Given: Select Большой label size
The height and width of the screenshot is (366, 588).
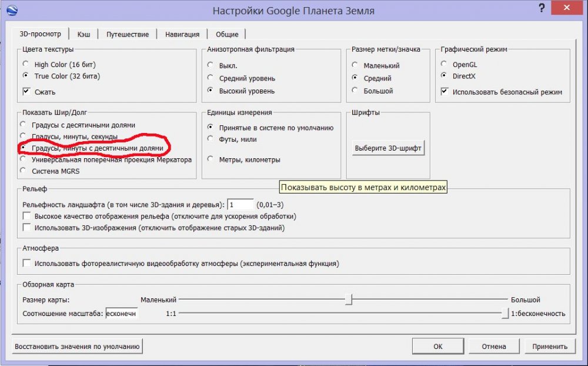Looking at the screenshot, I should pos(372,91).
